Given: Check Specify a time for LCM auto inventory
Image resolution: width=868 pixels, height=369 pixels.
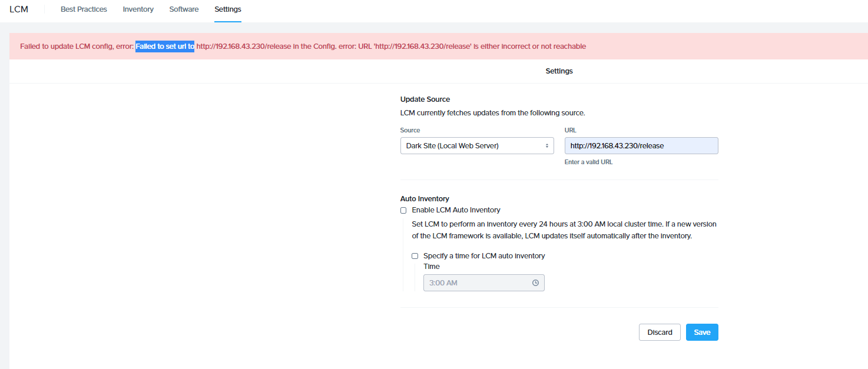Looking at the screenshot, I should click(x=415, y=256).
